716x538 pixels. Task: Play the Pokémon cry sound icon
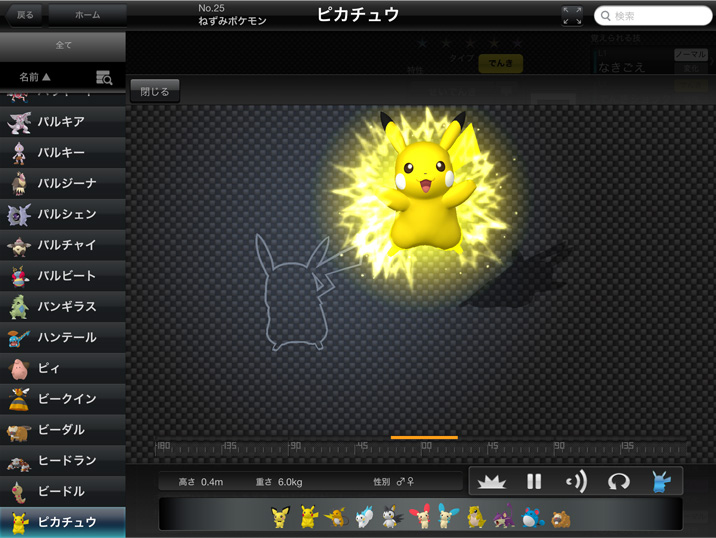(576, 481)
